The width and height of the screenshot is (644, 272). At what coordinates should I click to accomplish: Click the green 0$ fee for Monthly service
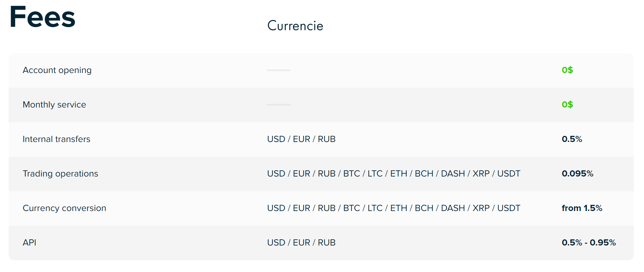[567, 105]
